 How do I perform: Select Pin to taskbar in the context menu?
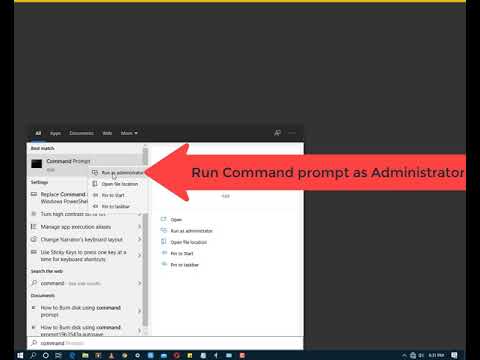click(118, 207)
